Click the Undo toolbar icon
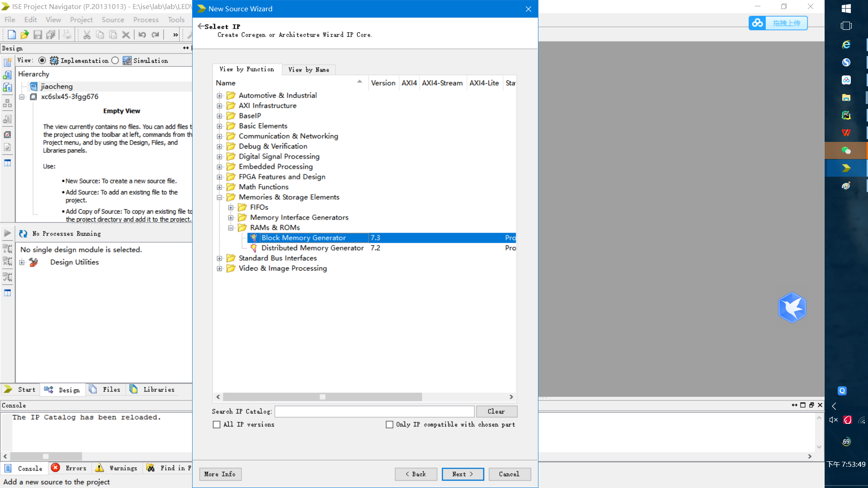The width and height of the screenshot is (868, 488). coord(142,34)
